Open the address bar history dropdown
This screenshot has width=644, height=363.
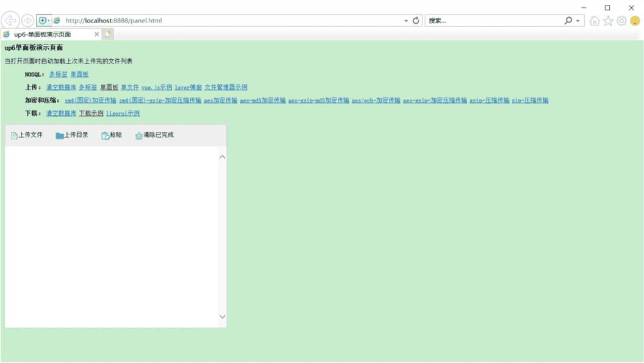click(405, 20)
